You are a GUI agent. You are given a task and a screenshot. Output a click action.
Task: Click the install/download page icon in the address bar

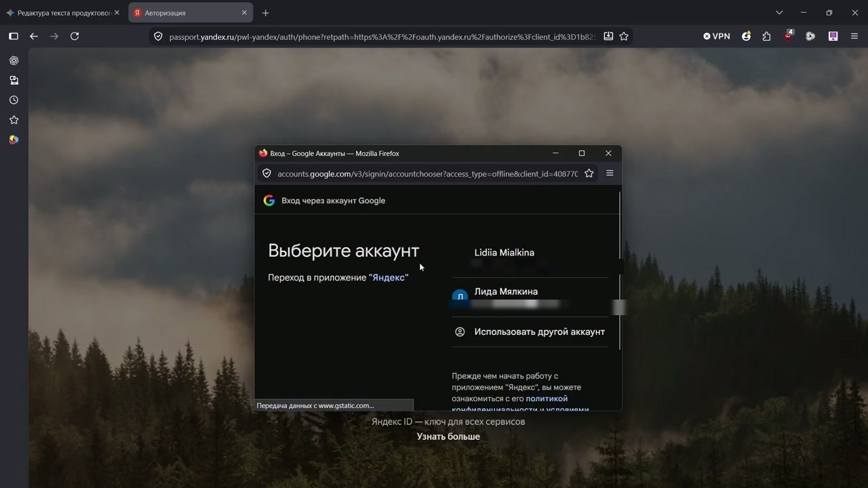pos(608,36)
